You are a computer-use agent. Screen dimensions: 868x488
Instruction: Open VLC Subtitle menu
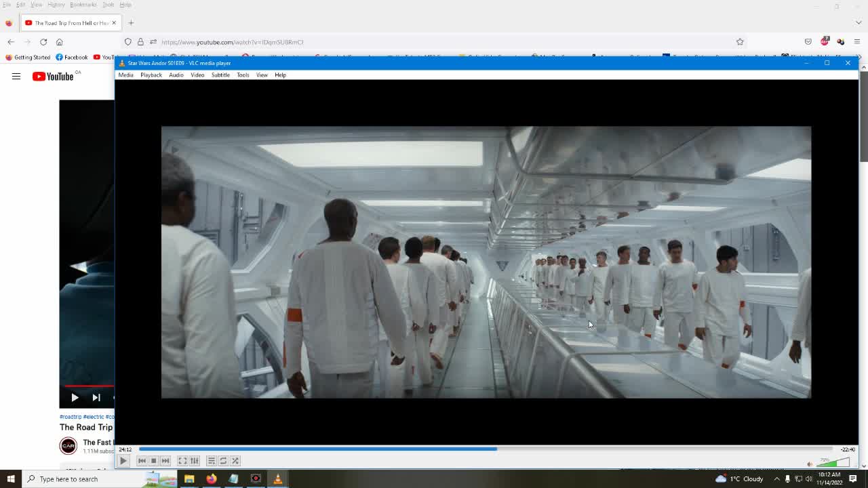tap(220, 75)
